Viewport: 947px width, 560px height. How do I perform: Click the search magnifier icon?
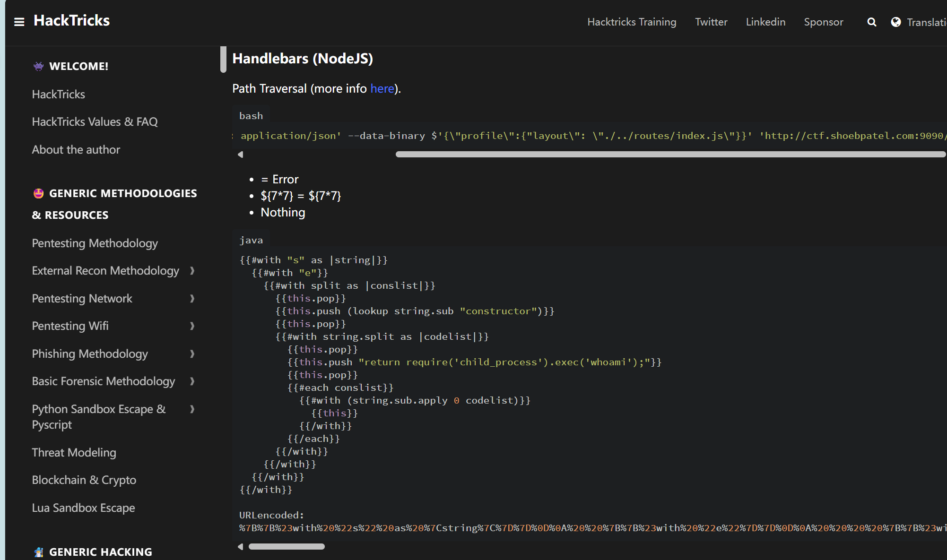pos(872,22)
